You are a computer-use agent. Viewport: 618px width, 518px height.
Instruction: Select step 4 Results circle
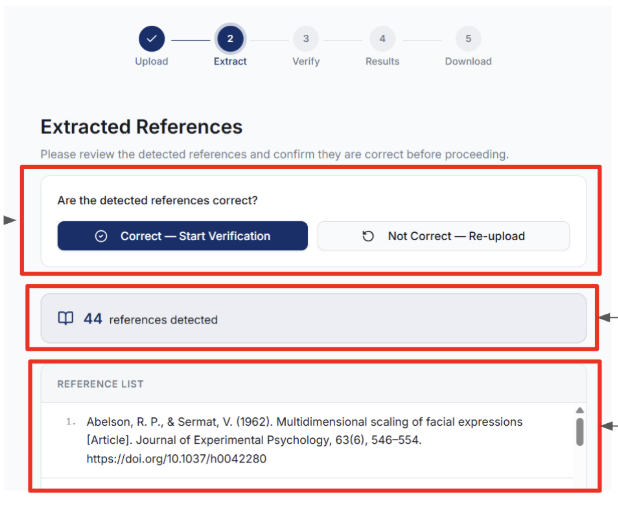(382, 39)
